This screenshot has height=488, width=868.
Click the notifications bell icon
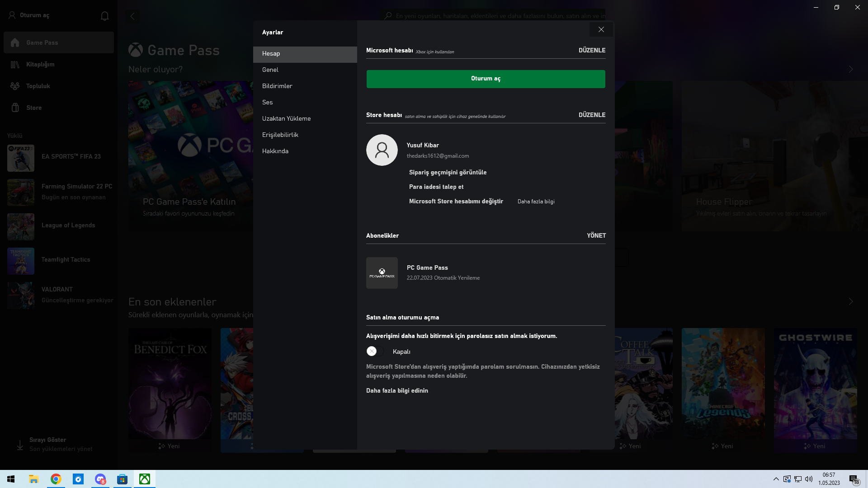coord(104,16)
